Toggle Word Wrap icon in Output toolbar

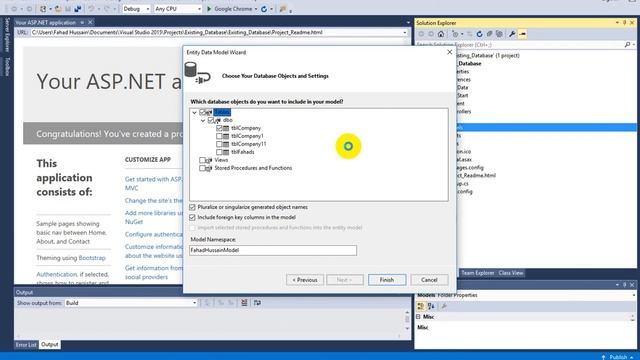(x=257, y=302)
